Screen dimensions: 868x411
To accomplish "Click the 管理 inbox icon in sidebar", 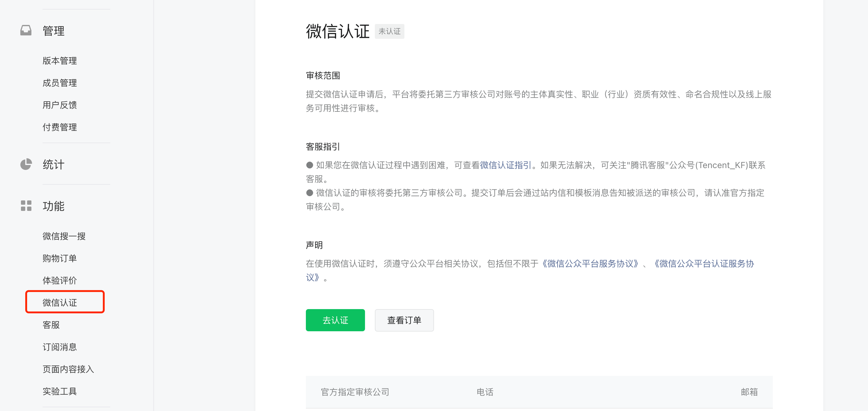I will [x=26, y=30].
